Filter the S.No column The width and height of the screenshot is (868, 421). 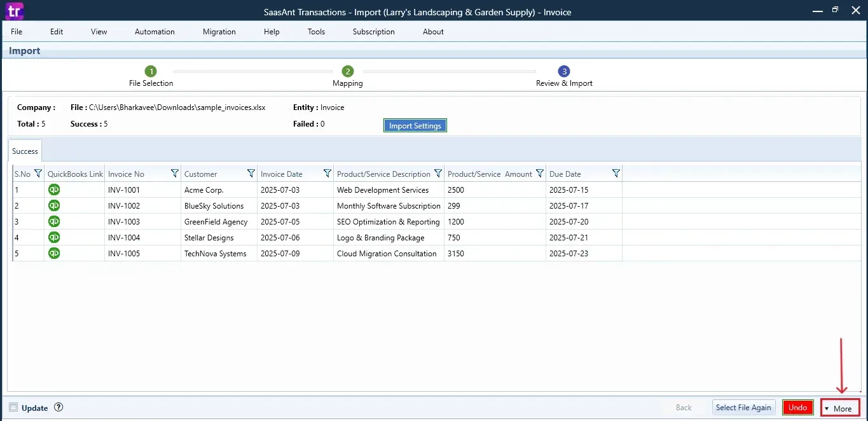38,174
